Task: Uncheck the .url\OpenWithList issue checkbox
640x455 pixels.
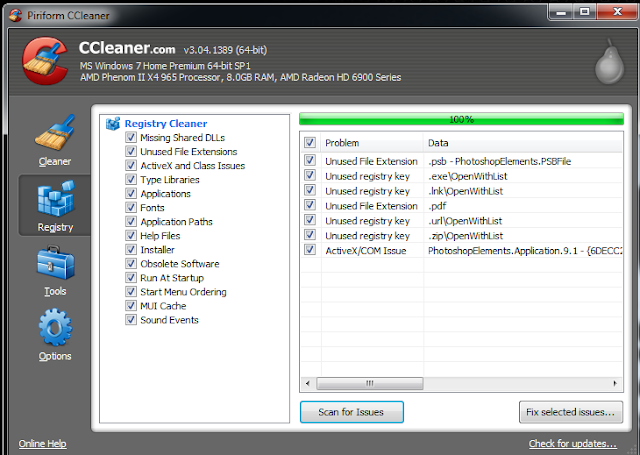Action: (x=310, y=220)
